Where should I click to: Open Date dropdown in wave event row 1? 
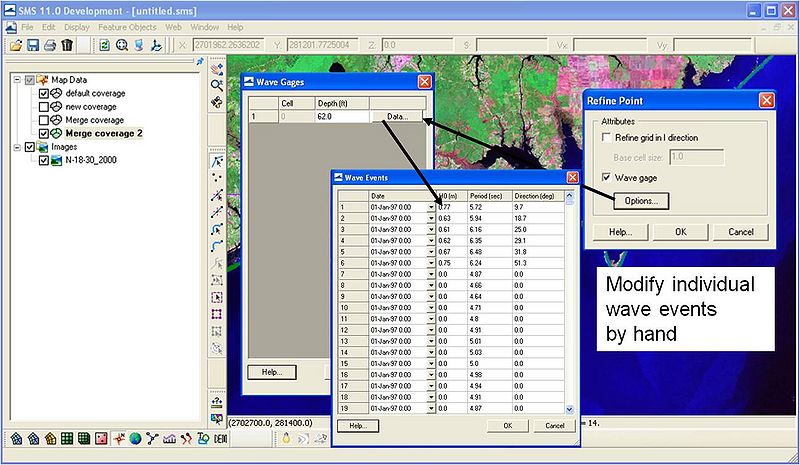(431, 207)
